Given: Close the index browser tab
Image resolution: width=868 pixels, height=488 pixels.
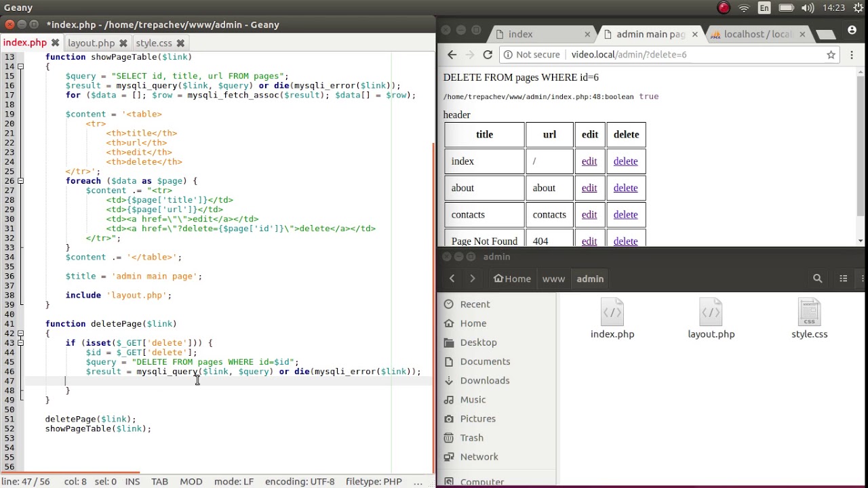Looking at the screenshot, I should click(587, 34).
